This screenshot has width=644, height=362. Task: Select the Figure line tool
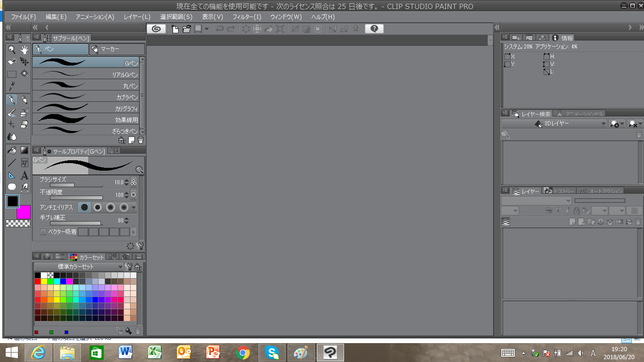(12, 163)
